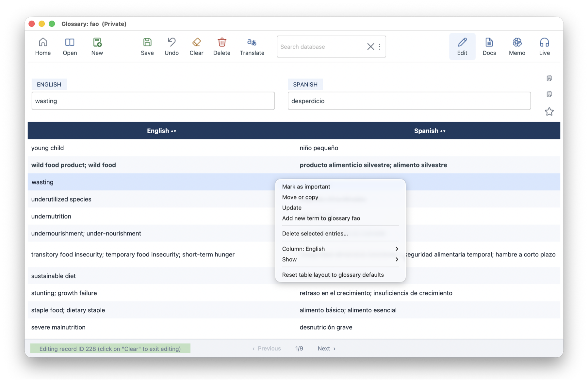Open the Translate tool
Image resolution: width=588 pixels, height=390 pixels.
252,46
